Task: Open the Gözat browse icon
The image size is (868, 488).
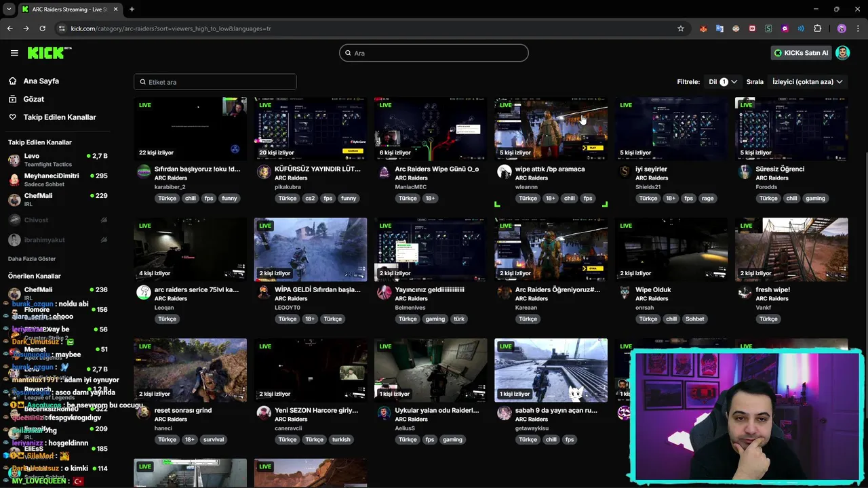Action: coord(12,99)
